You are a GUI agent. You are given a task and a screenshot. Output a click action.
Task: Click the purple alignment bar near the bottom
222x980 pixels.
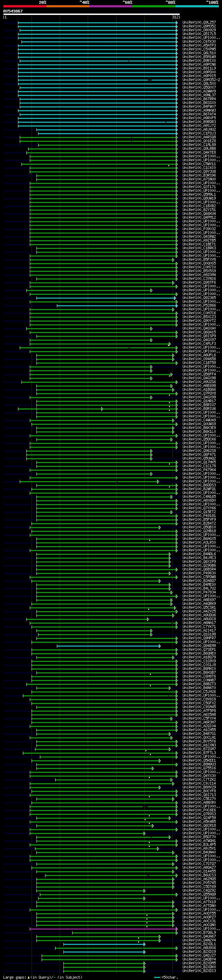click(x=104, y=929)
